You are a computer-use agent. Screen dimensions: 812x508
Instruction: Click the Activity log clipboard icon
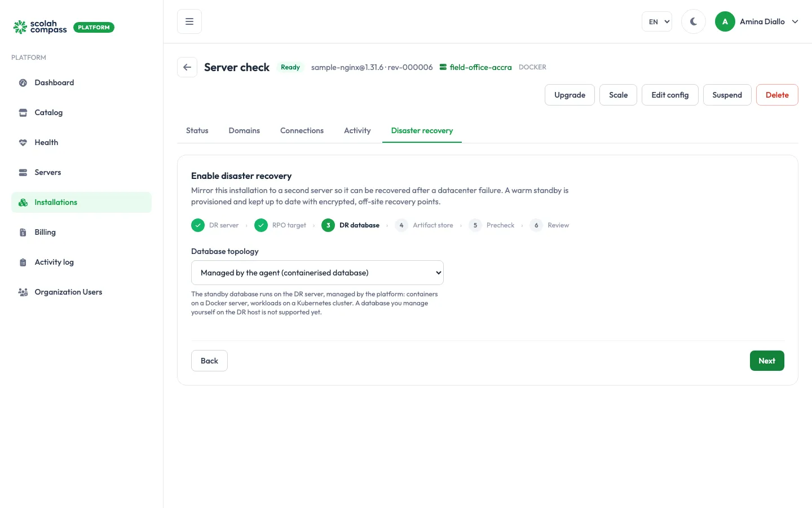point(23,262)
